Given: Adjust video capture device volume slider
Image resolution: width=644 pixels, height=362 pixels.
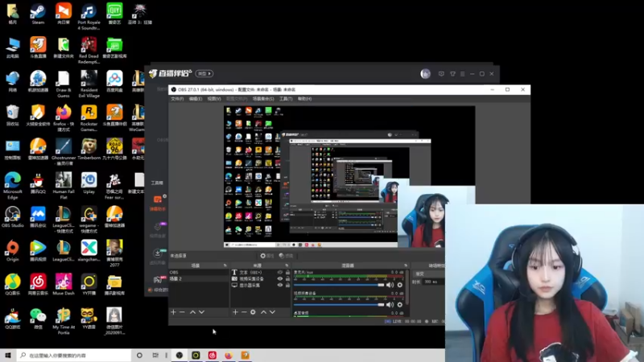Looking at the screenshot, I should tap(339, 305).
